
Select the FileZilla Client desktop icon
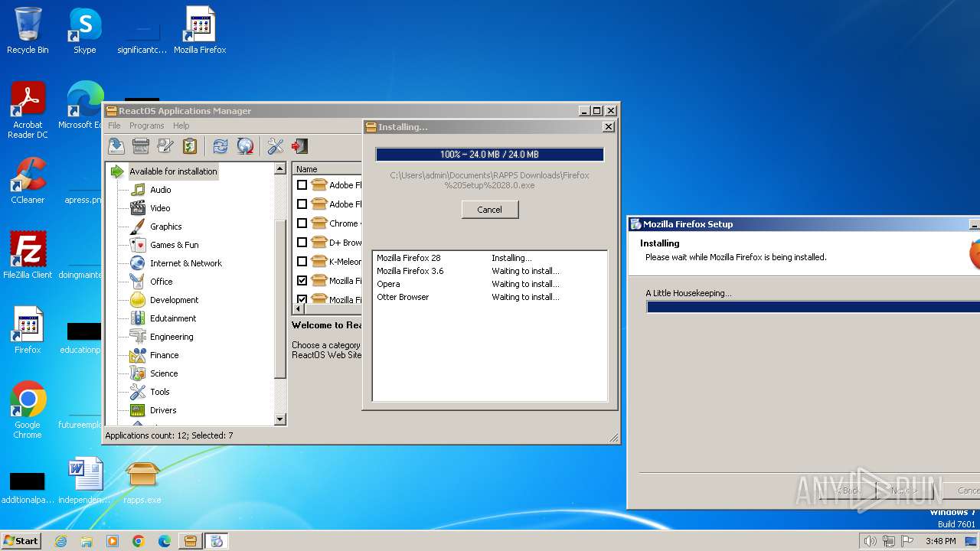coord(28,256)
